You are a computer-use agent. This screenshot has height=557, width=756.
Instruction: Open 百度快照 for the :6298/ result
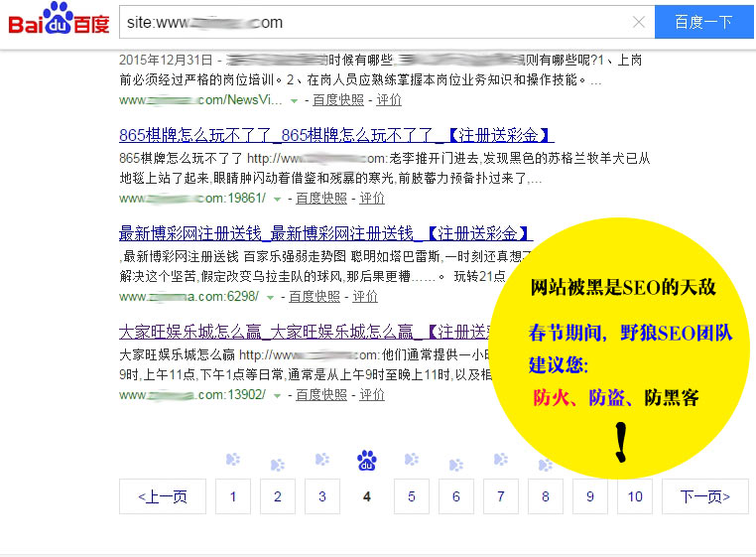[315, 297]
